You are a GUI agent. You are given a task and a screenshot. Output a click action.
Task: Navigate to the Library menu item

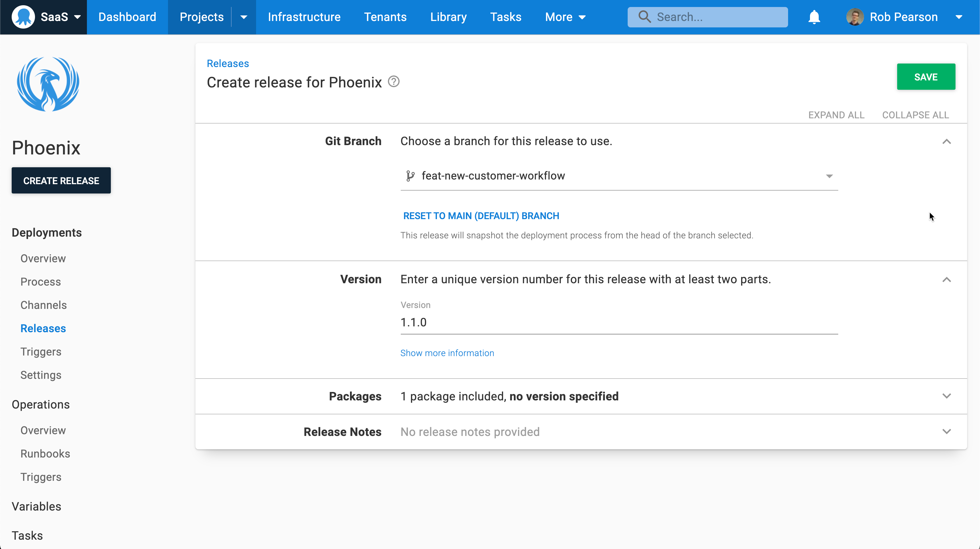pos(448,17)
